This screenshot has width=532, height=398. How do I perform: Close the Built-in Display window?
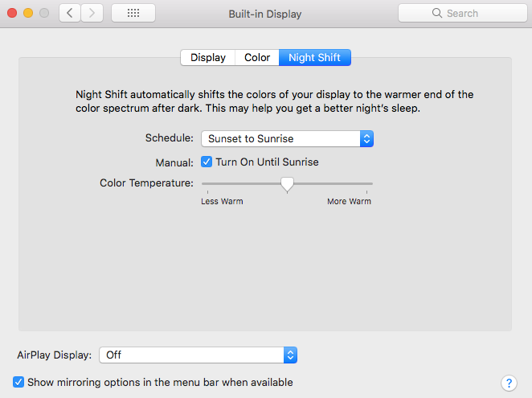[x=11, y=13]
